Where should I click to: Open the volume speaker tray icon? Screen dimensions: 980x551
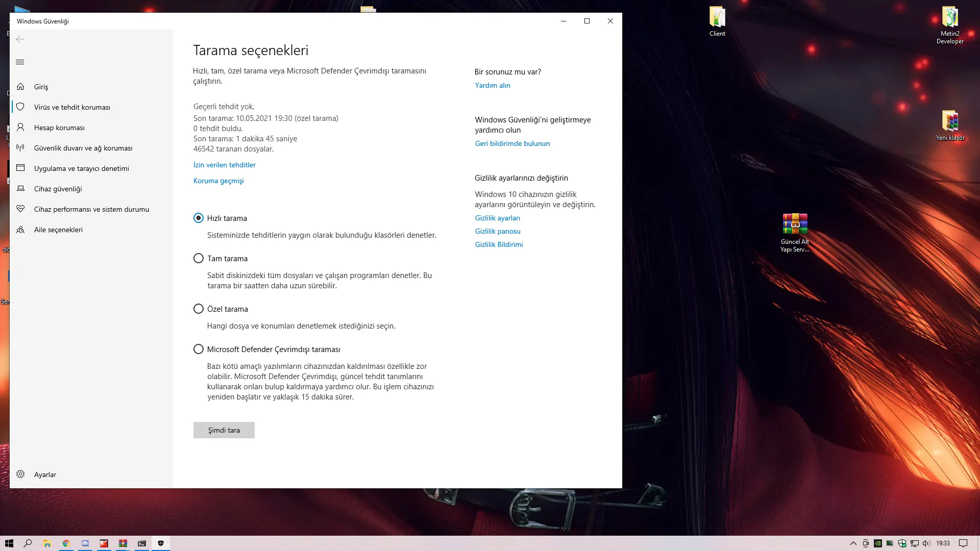click(x=927, y=543)
